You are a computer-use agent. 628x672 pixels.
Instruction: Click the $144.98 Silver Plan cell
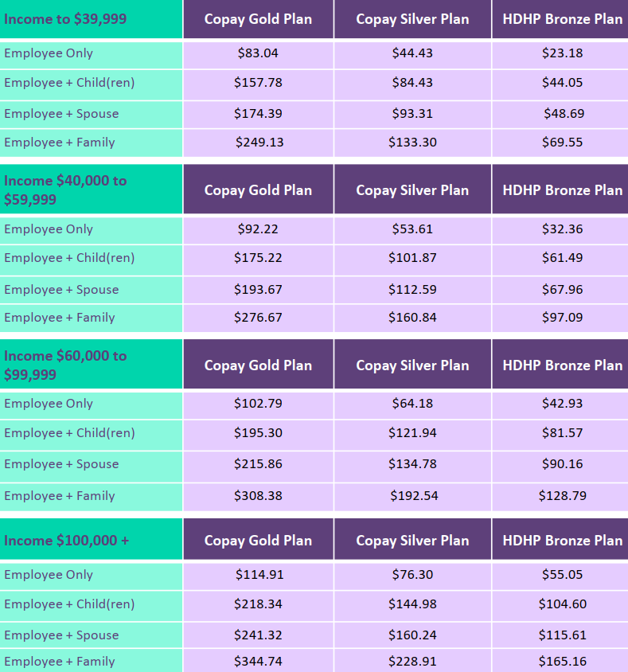pos(412,604)
